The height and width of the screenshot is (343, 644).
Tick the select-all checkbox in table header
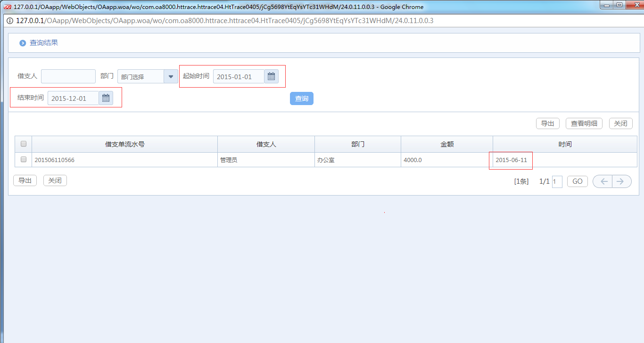(24, 144)
